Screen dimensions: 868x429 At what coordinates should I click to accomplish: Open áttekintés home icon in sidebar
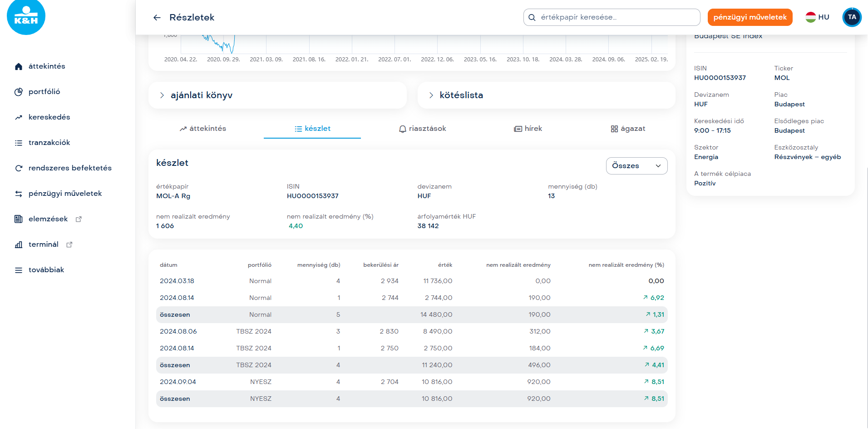coord(19,66)
